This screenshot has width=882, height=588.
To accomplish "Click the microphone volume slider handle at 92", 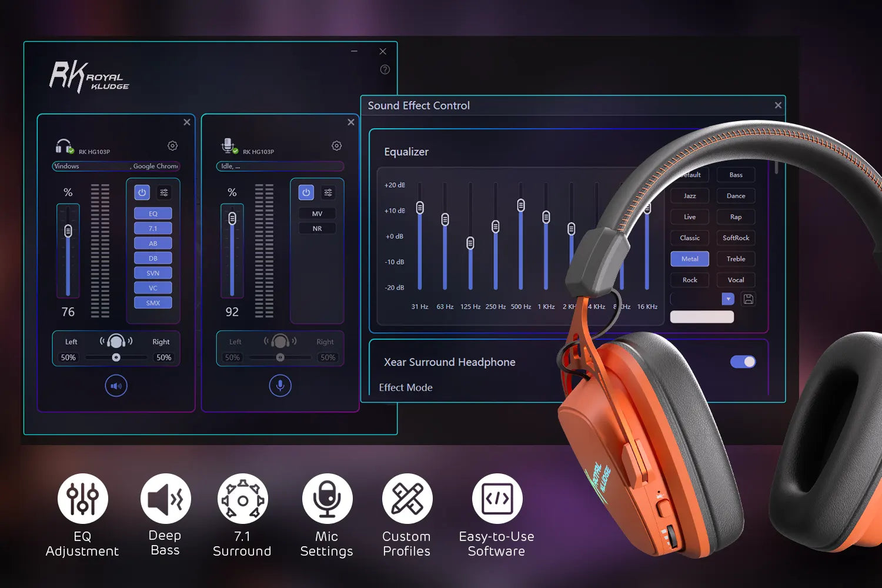I will click(x=232, y=219).
